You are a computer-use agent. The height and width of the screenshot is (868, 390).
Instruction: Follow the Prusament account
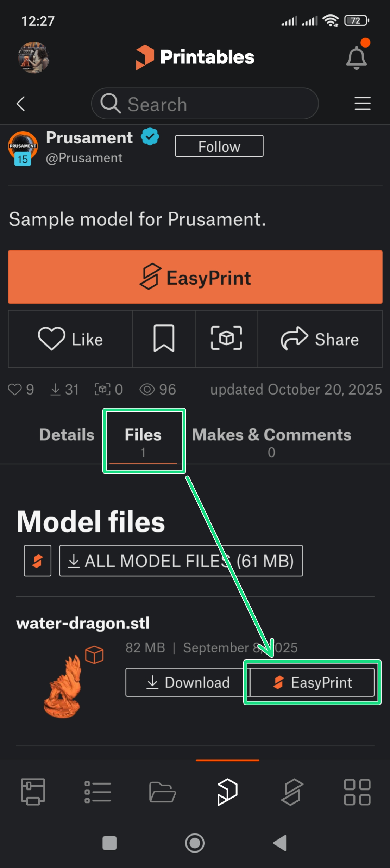click(x=219, y=146)
